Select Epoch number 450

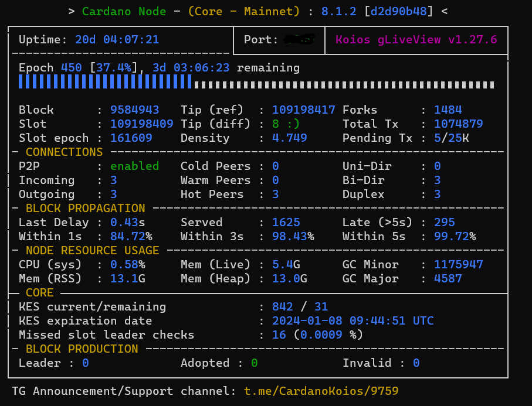click(71, 68)
